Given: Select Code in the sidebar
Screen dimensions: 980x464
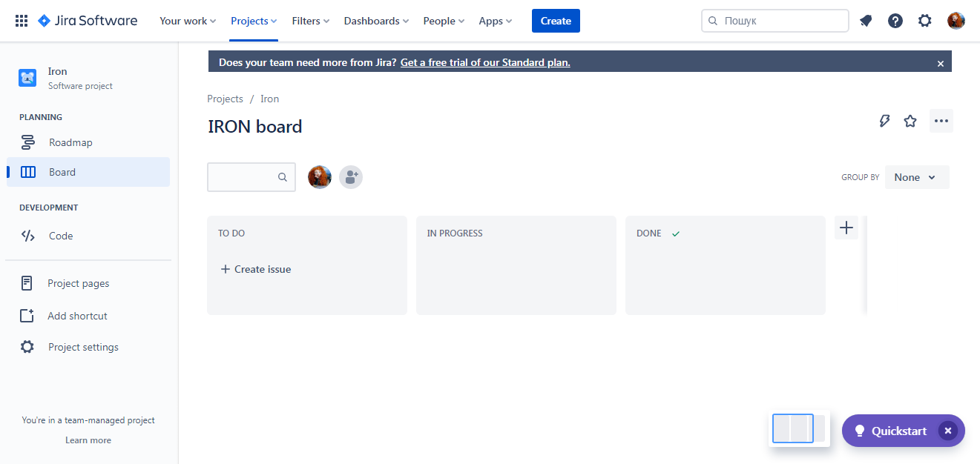Looking at the screenshot, I should pyautogui.click(x=88, y=236).
